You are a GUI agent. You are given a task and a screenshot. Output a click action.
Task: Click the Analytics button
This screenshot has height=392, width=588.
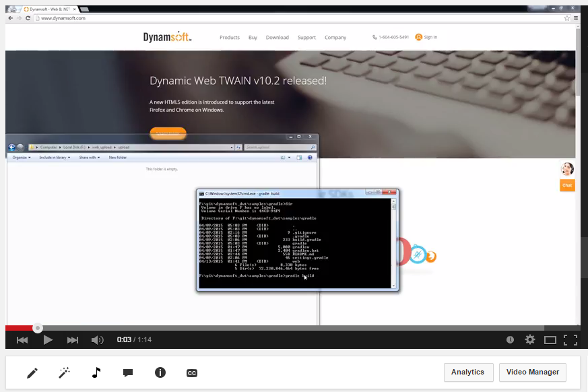tap(468, 372)
